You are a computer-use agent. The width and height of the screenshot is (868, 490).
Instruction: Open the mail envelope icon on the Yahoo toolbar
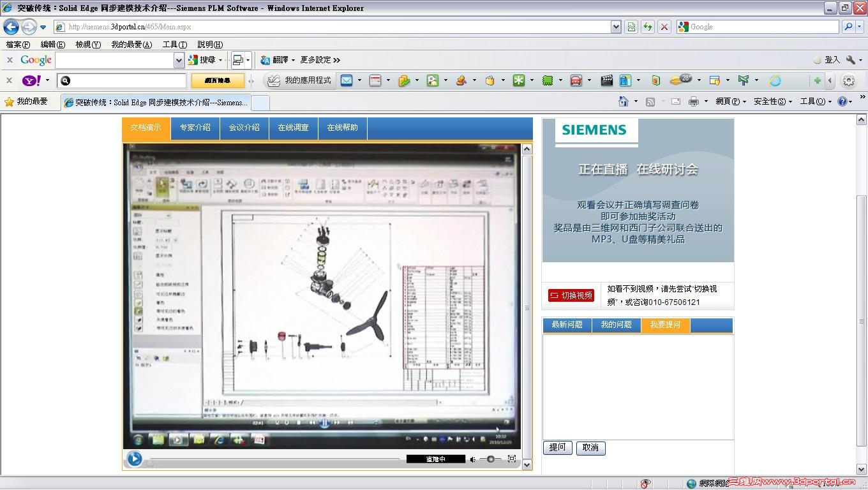click(347, 80)
